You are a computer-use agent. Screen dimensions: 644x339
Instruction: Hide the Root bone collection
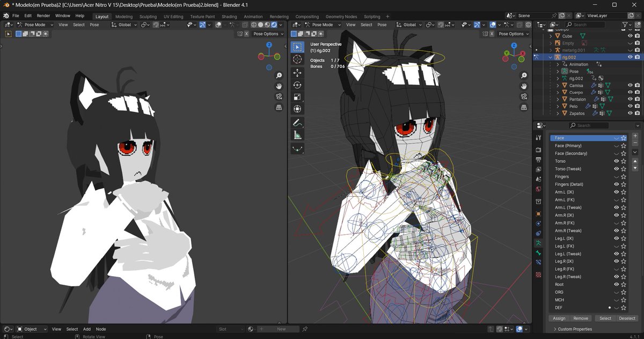[x=616, y=284]
